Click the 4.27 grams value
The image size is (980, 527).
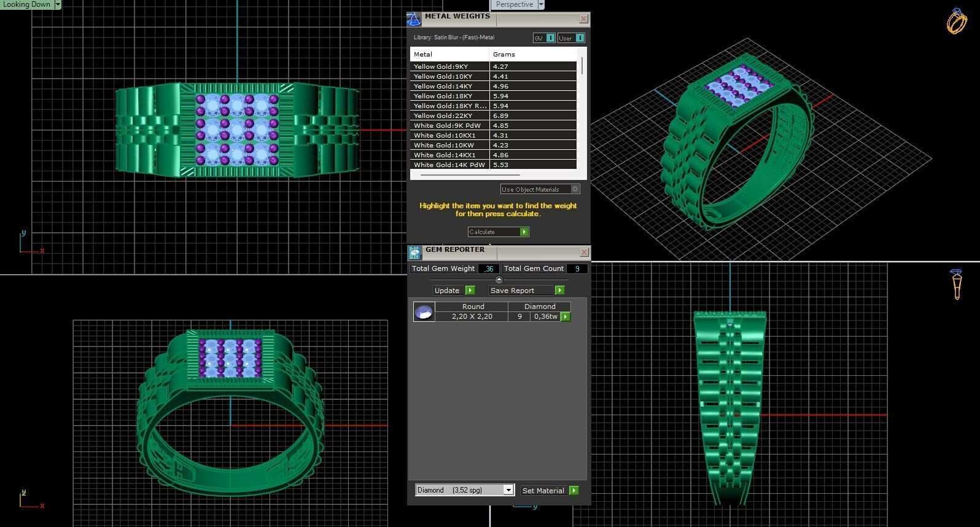tap(500, 66)
